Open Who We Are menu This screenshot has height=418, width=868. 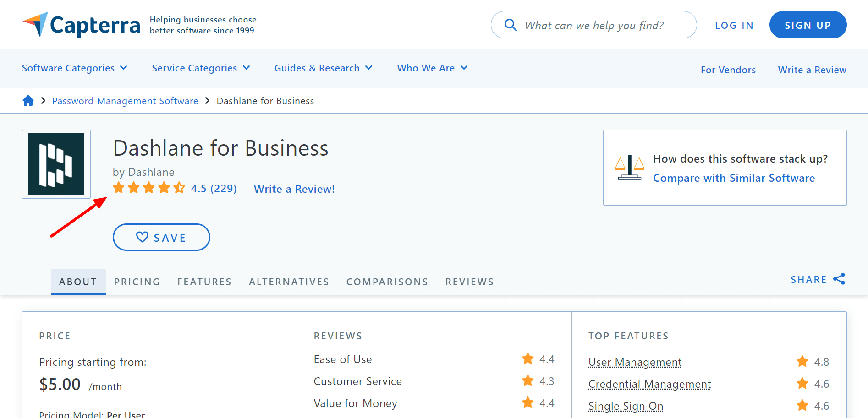tap(433, 68)
